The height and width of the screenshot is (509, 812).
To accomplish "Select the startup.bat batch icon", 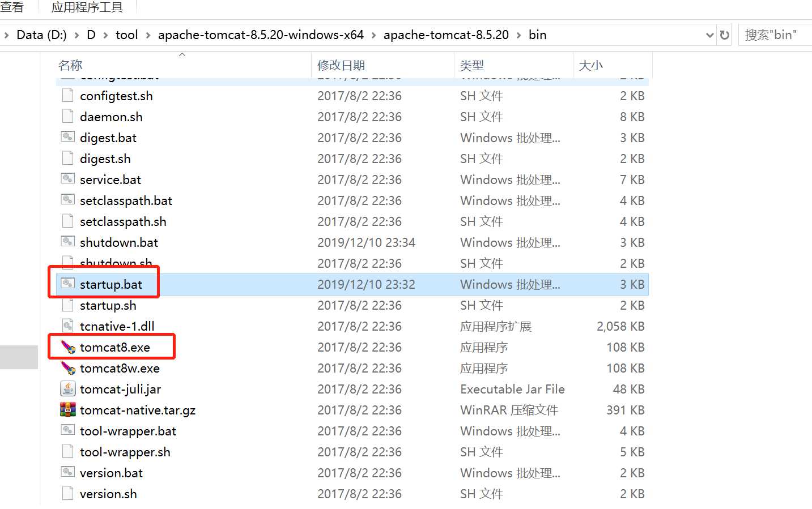I will (x=68, y=284).
